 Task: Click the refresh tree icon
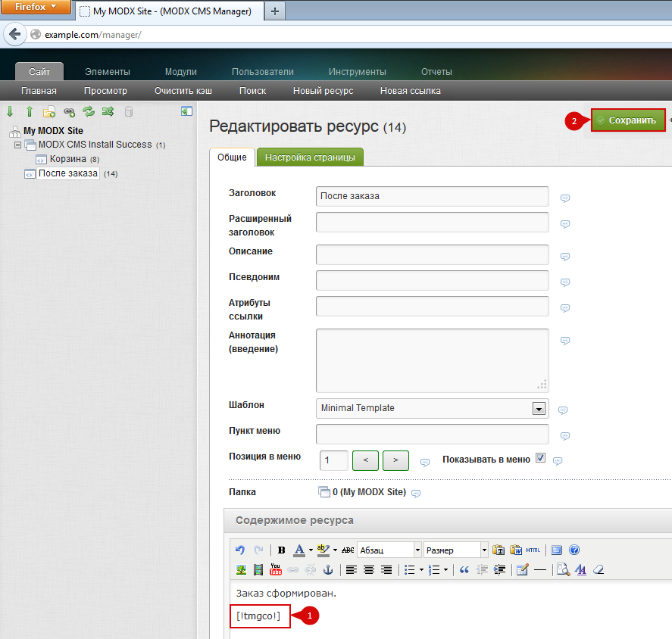[89, 111]
